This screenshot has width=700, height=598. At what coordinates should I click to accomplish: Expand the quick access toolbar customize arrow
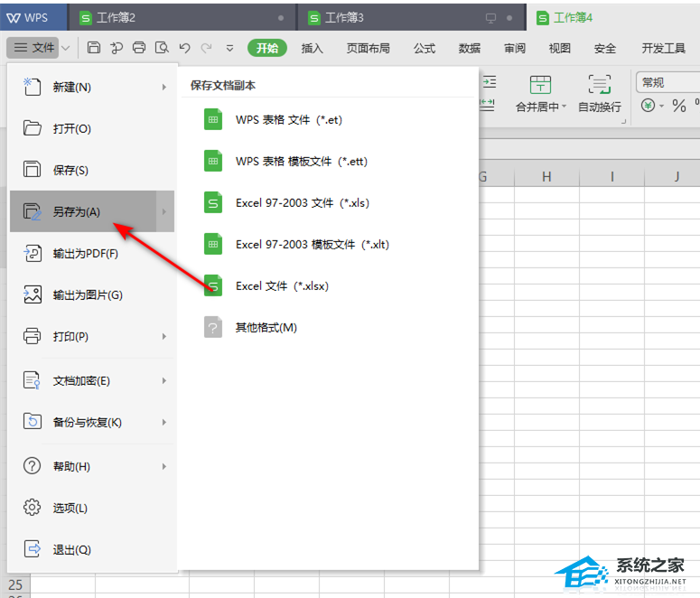coord(229,48)
